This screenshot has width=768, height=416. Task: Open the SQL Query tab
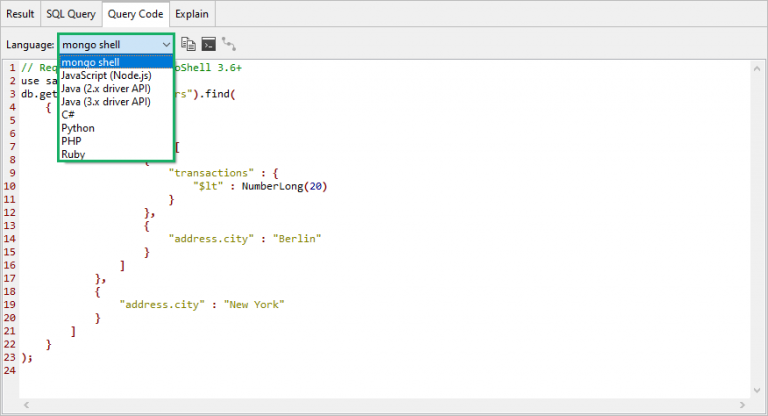72,14
